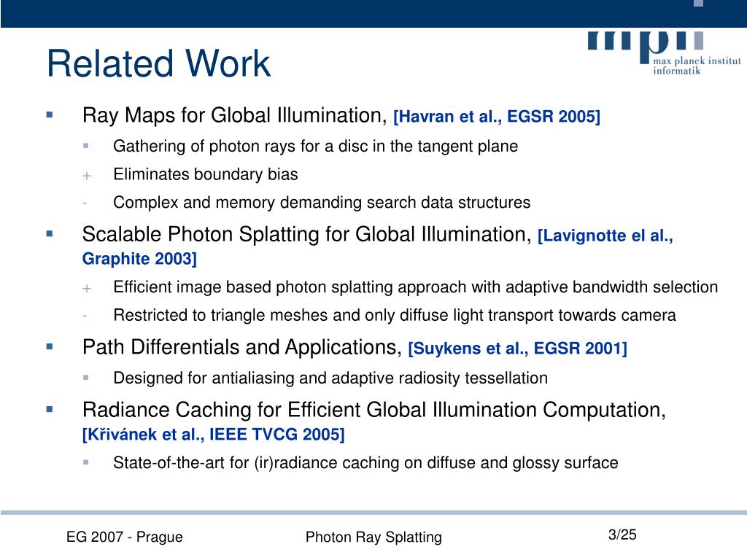This screenshot has width=747, height=560.
Task: Click 'Ray Maps for Global Illumination' heading
Action: click(234, 116)
